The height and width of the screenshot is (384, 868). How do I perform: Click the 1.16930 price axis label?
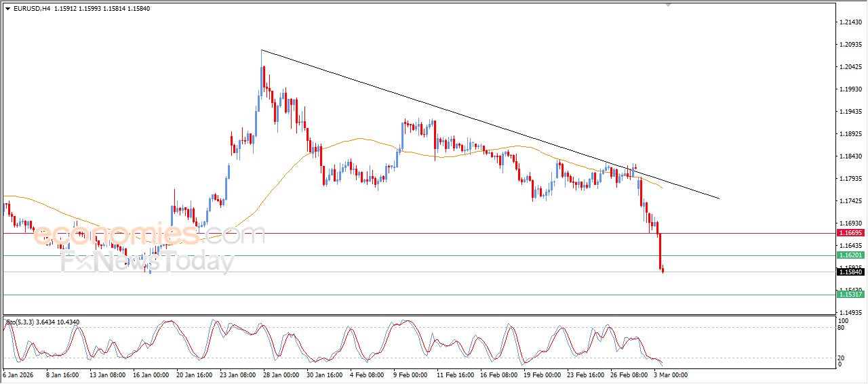coord(850,223)
